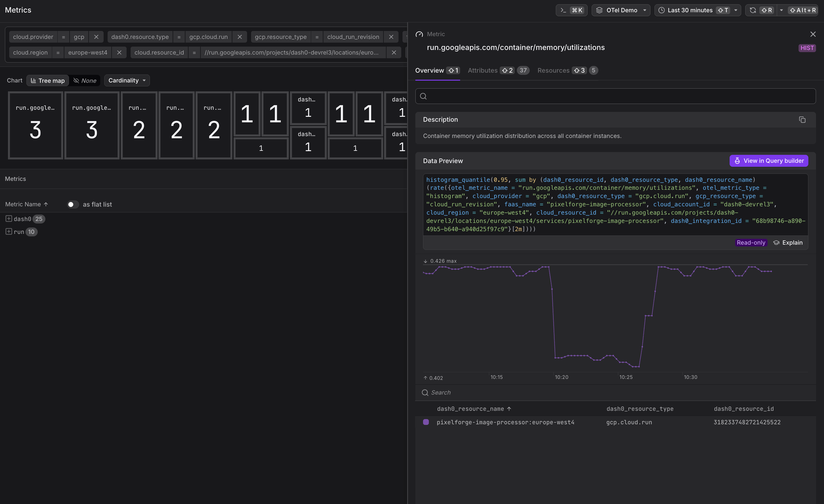Viewport: 824px width, 504px height.
Task: Switch to the Attributes tab
Action: 498,71
